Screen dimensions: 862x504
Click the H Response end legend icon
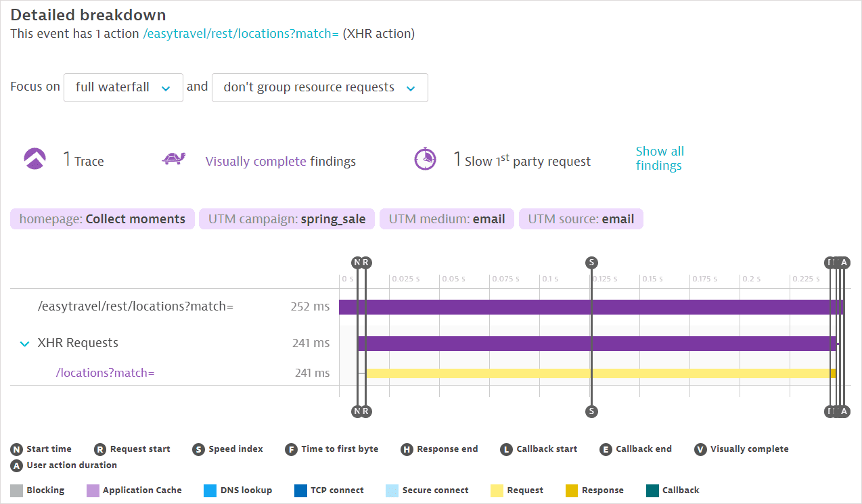407,449
